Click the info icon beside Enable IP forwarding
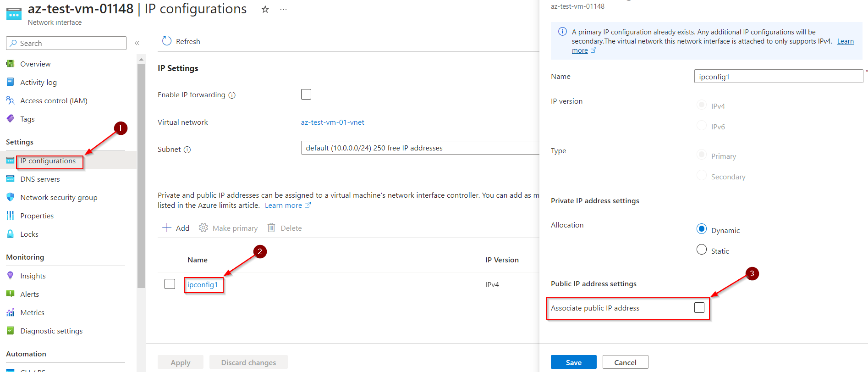Viewport: 868px width, 372px height. pyautogui.click(x=232, y=95)
